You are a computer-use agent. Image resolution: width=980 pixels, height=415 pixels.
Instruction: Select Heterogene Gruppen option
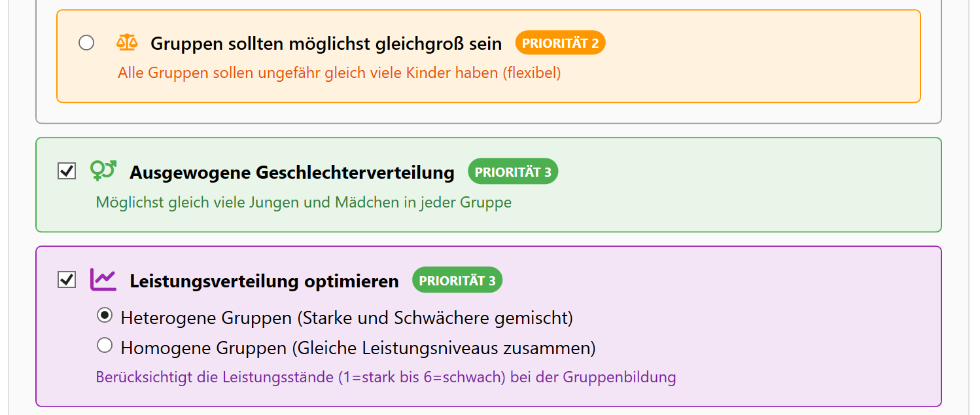(x=105, y=317)
